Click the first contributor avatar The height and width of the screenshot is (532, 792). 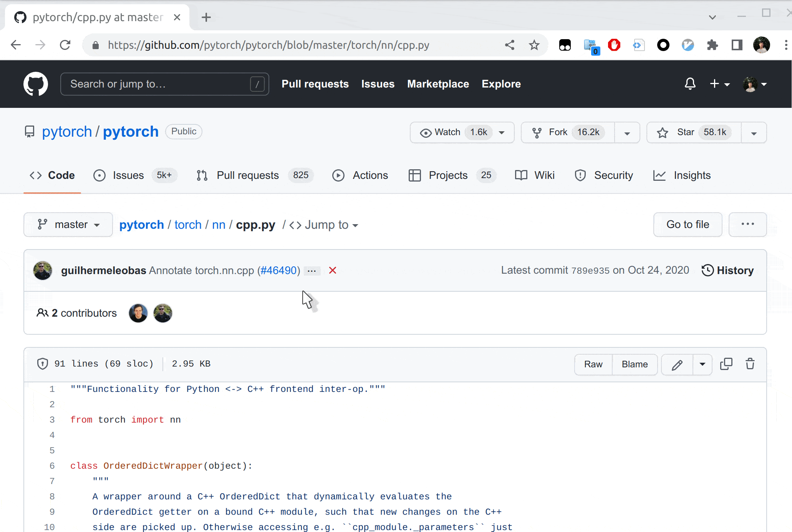pyautogui.click(x=138, y=313)
